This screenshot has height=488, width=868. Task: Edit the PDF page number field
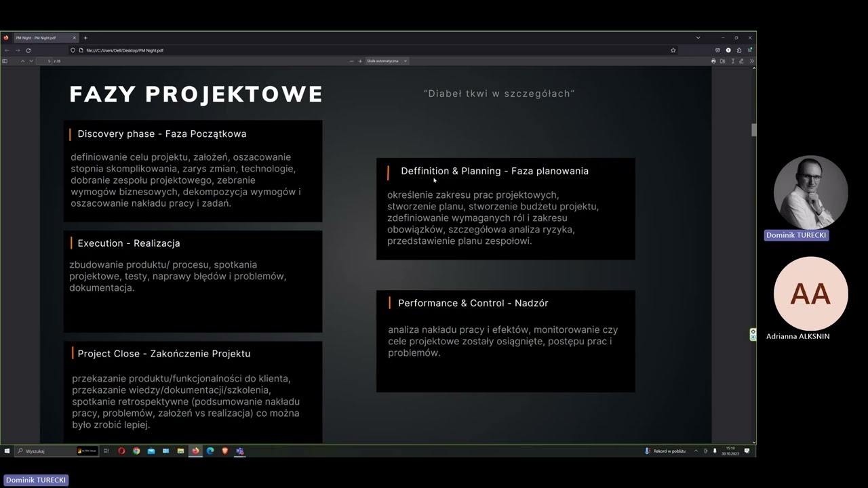coord(45,61)
